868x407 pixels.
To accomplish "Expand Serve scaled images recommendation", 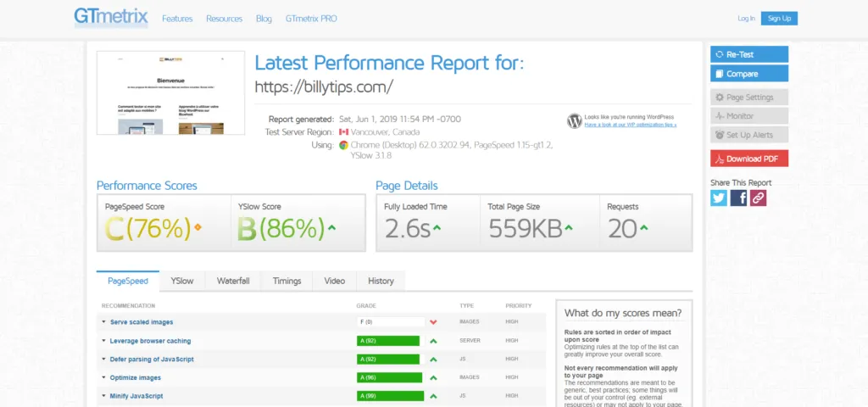I will click(142, 321).
